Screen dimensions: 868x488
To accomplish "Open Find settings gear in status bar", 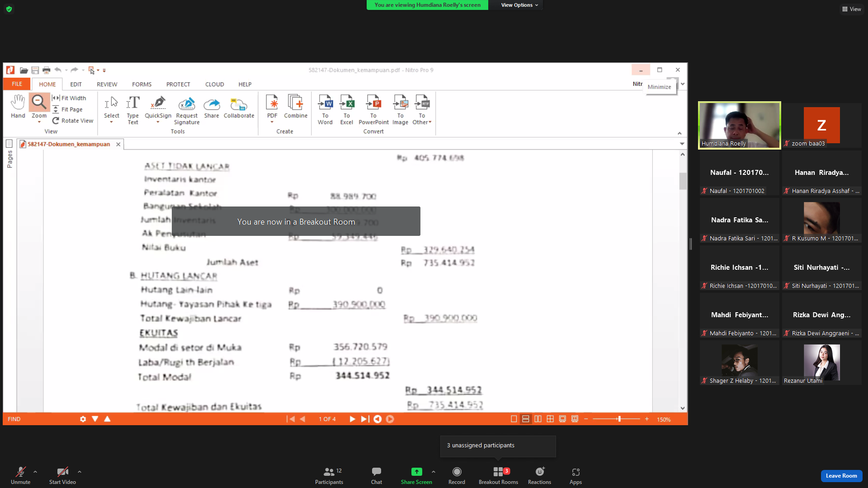I will pos(83,419).
